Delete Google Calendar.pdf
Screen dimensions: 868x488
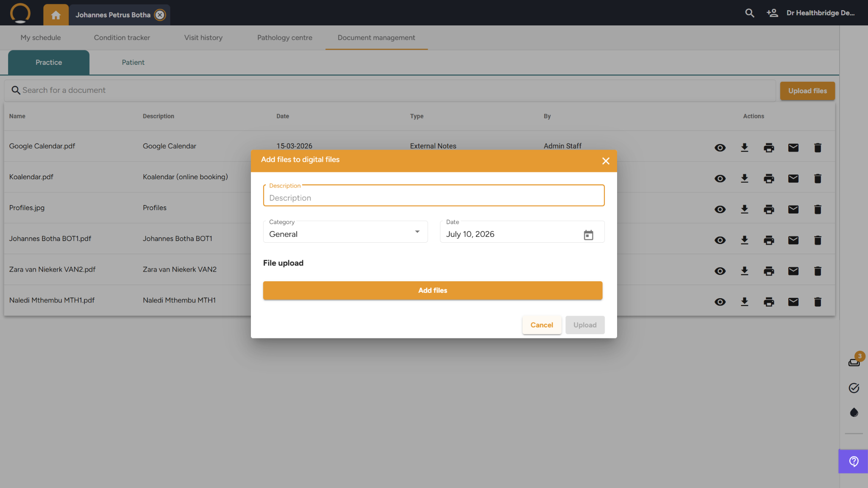818,148
